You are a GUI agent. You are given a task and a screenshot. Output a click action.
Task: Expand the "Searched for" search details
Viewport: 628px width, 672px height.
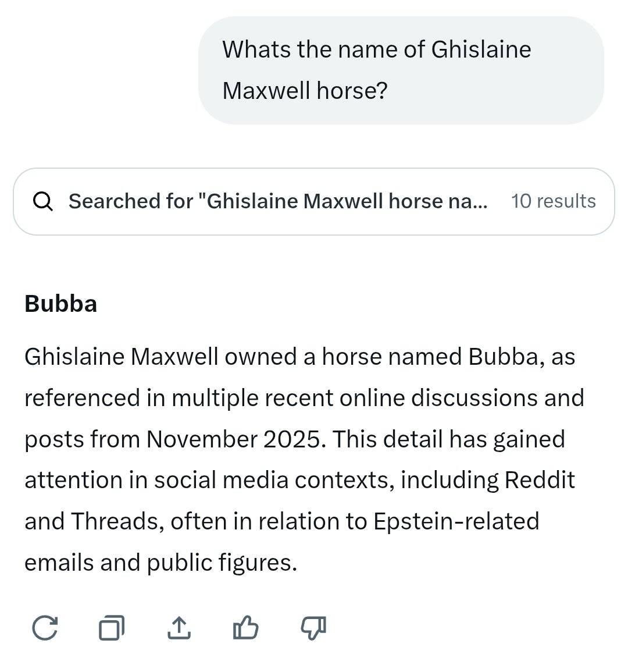(278, 201)
